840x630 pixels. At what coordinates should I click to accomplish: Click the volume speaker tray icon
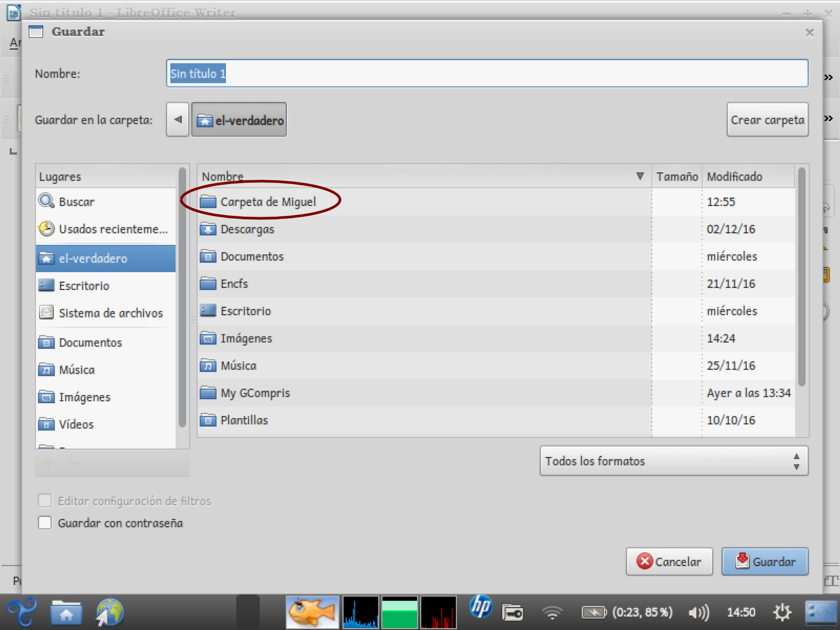point(698,613)
